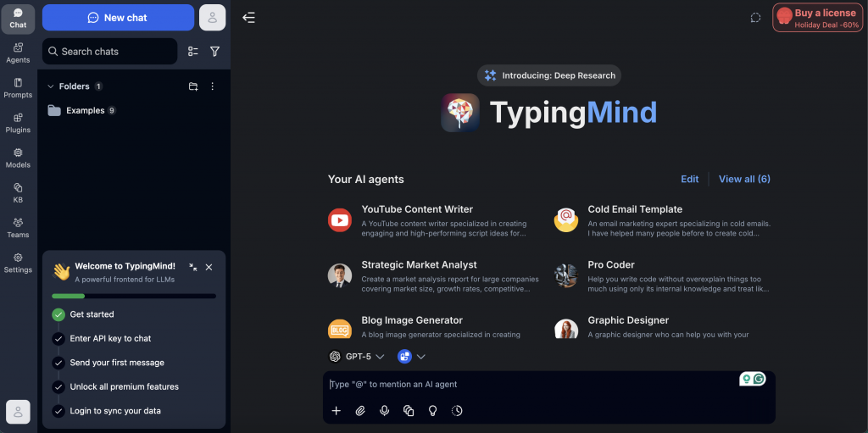
Task: Open the GPT-5 model dropdown
Action: pyautogui.click(x=357, y=357)
